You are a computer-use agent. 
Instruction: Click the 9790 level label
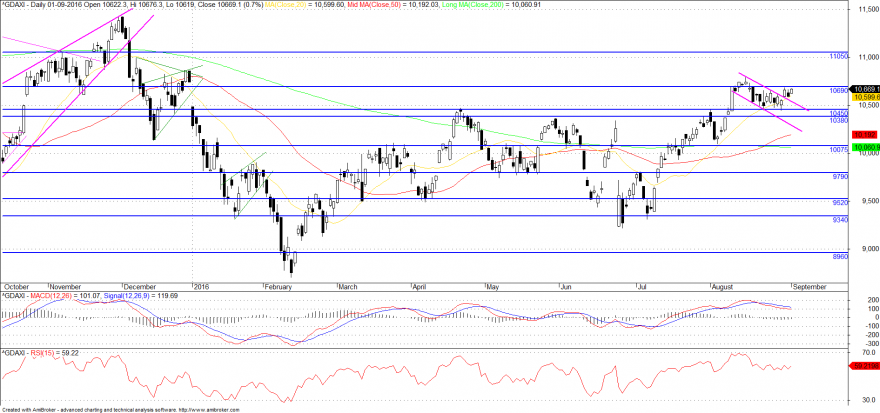(840, 176)
